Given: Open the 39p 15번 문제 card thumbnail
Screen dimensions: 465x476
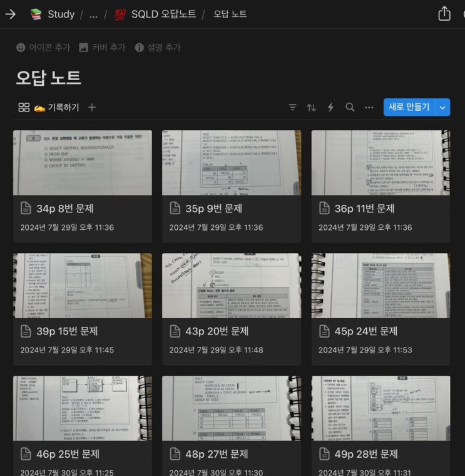Looking at the screenshot, I should click(83, 286).
